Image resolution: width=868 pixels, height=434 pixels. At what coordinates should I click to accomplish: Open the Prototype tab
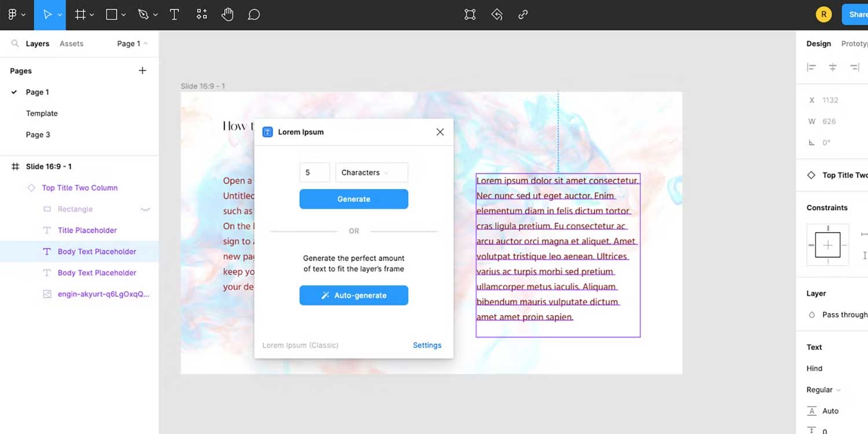click(x=855, y=43)
